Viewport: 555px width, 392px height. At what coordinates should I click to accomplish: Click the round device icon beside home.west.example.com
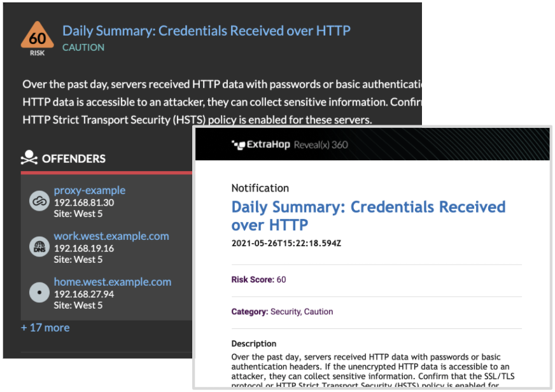coord(39,292)
